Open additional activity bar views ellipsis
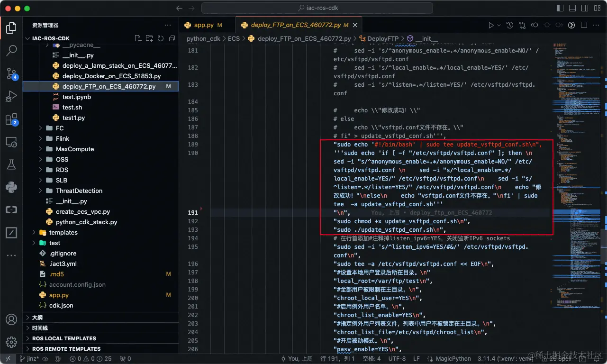 coord(11,255)
